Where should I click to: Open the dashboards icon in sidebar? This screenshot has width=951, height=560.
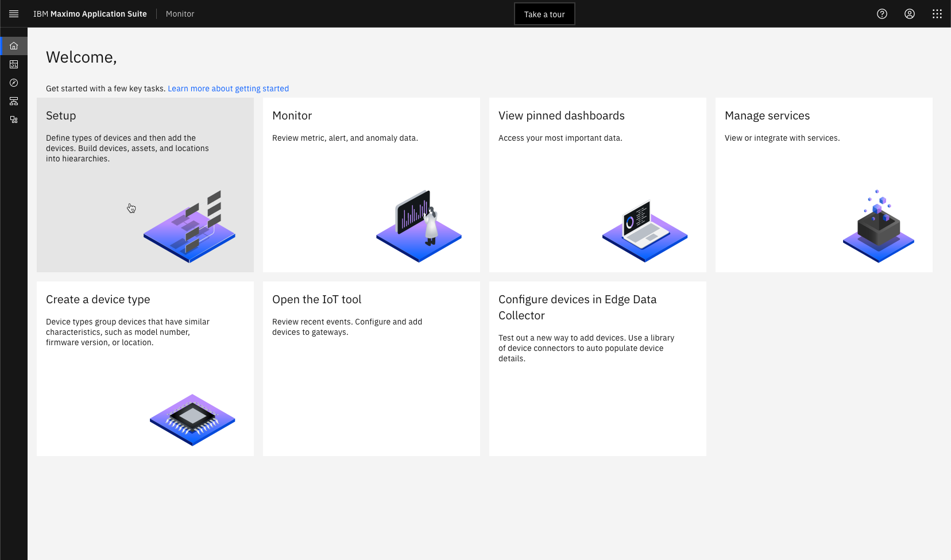[x=14, y=64]
